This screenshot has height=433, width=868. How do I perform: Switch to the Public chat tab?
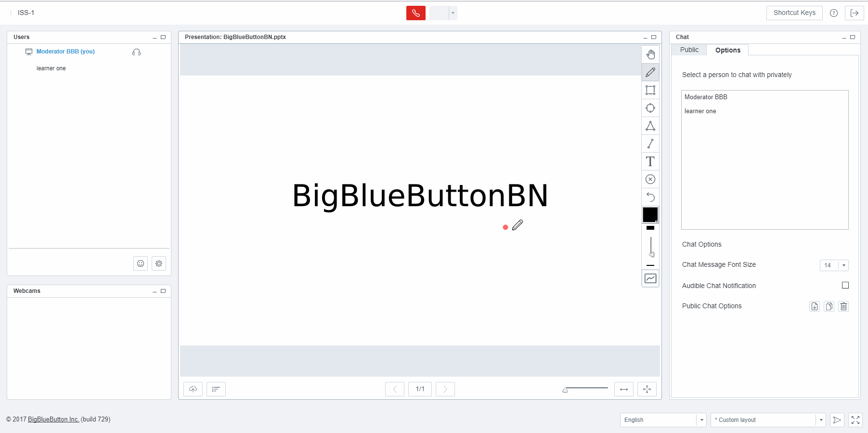coord(689,50)
